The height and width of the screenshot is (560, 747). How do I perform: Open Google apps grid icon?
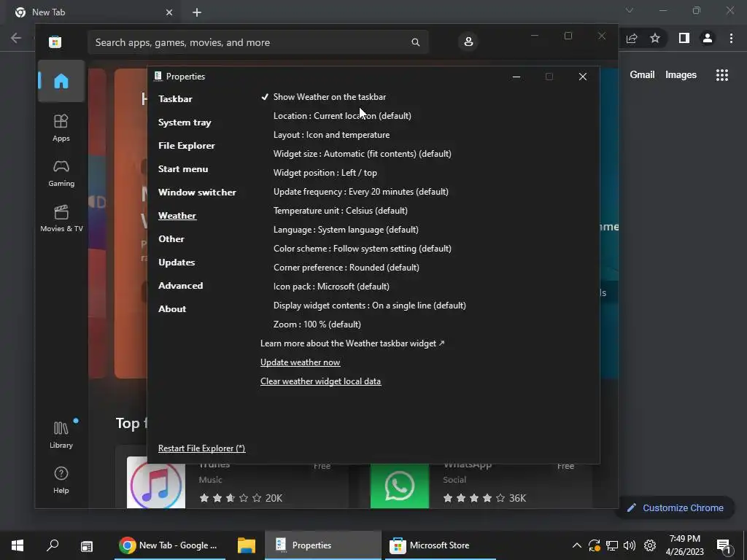[x=722, y=75]
